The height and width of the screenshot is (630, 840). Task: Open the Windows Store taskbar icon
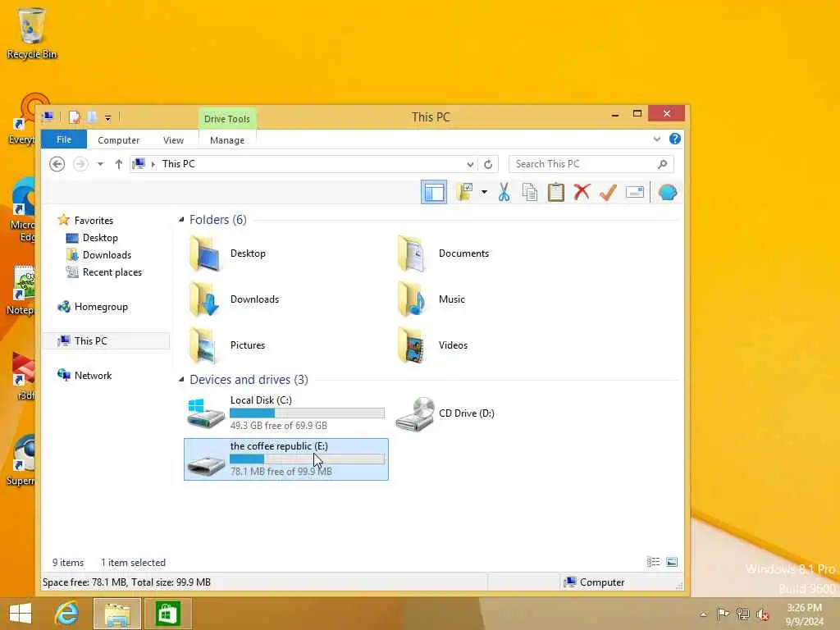point(167,614)
